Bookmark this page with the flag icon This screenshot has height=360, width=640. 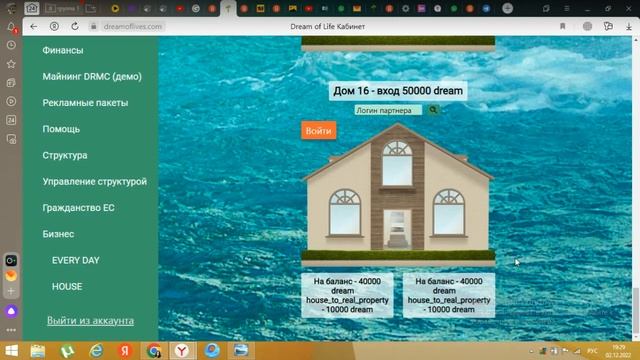[562, 27]
